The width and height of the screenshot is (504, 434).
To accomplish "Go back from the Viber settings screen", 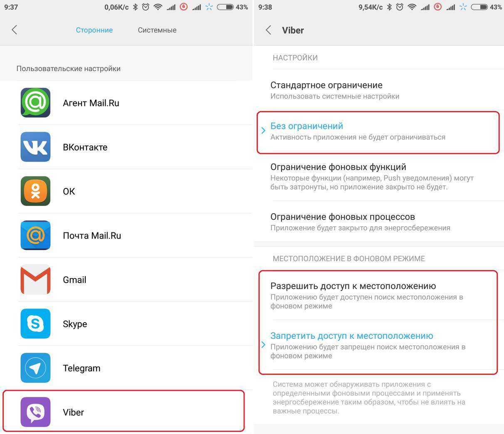I will pyautogui.click(x=269, y=30).
